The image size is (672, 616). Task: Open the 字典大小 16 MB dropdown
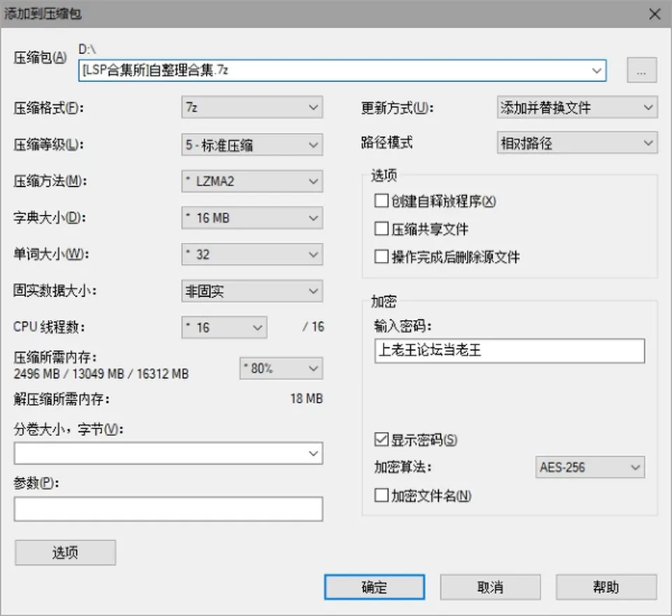point(252,218)
